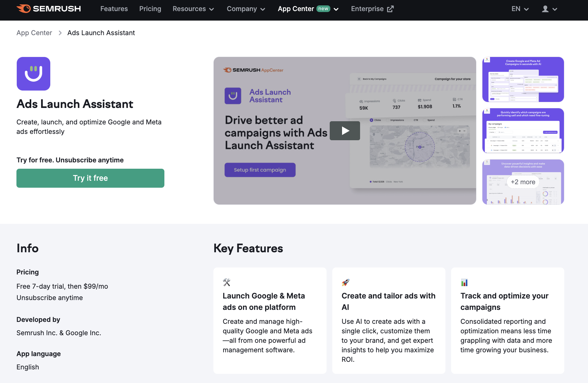Click the Free 7-day trial pricing text
Image resolution: width=588 pixels, height=383 pixels.
coord(62,286)
